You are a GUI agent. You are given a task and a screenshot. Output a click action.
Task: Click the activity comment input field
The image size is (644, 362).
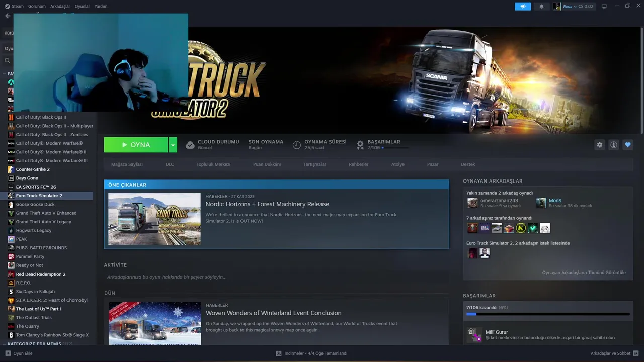coord(276,277)
